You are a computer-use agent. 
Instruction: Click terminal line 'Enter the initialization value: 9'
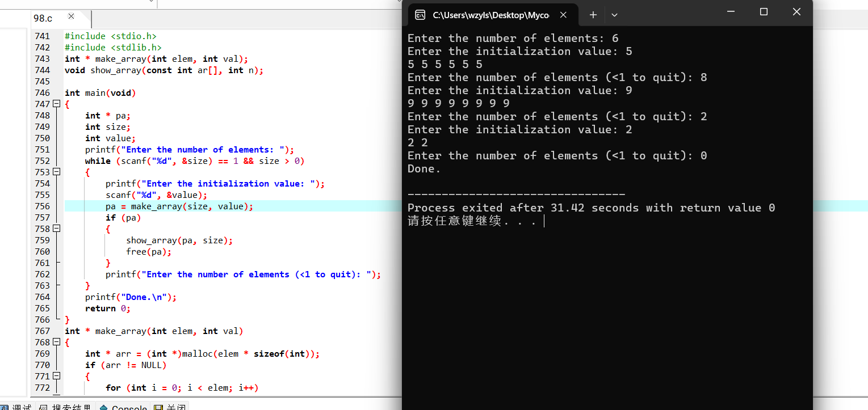tap(520, 90)
